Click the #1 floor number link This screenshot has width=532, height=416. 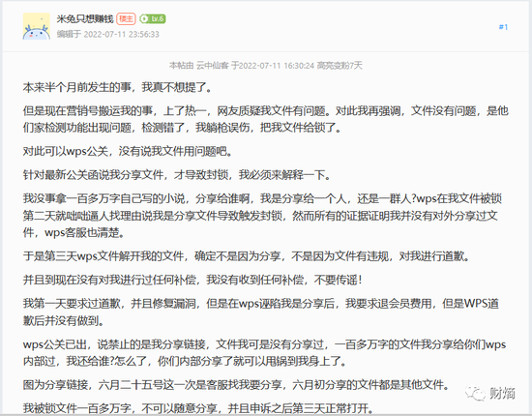pyautogui.click(x=503, y=27)
